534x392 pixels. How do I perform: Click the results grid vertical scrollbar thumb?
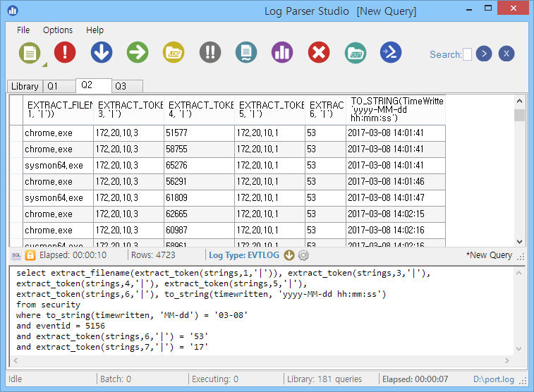(x=519, y=115)
